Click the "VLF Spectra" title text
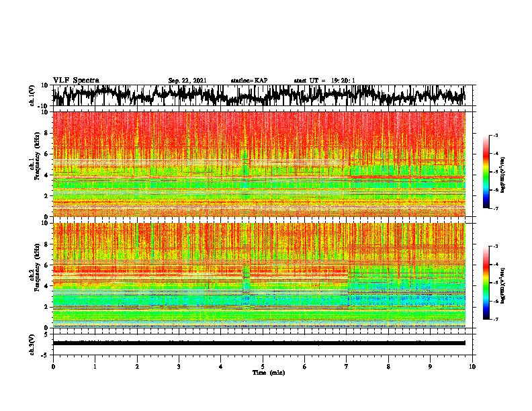Viewport: 532px width, 411px height. click(76, 81)
